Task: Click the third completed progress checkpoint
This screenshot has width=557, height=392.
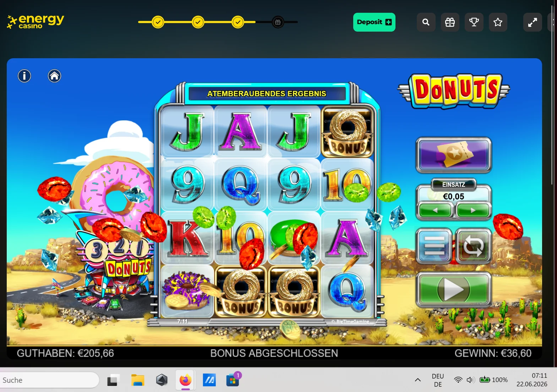Action: tap(238, 22)
